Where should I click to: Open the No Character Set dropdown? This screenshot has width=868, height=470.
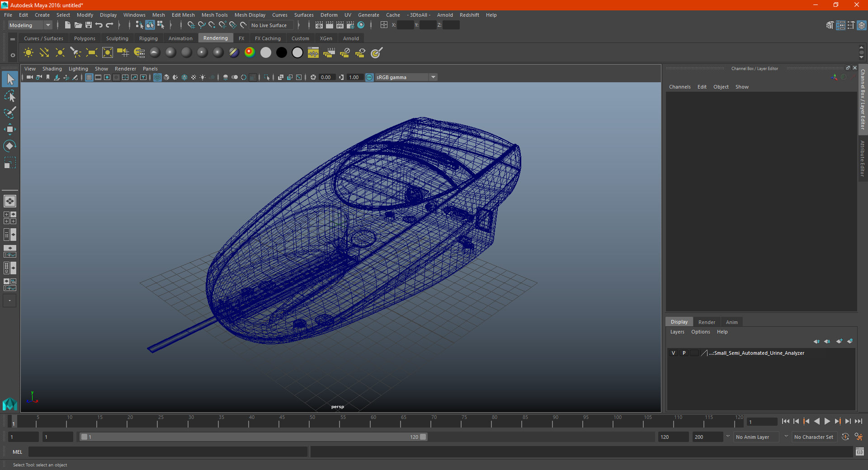[814, 437]
